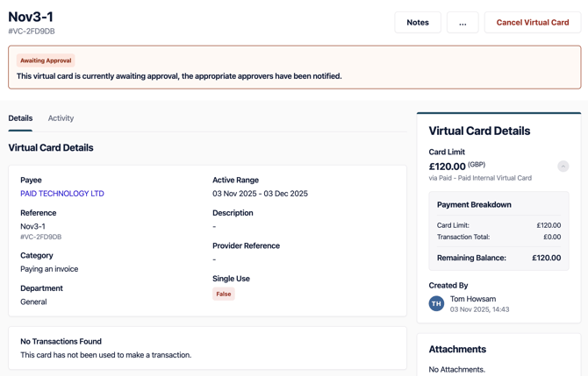Open the more options ellipsis menu
This screenshot has width=588, height=376.
tap(463, 22)
